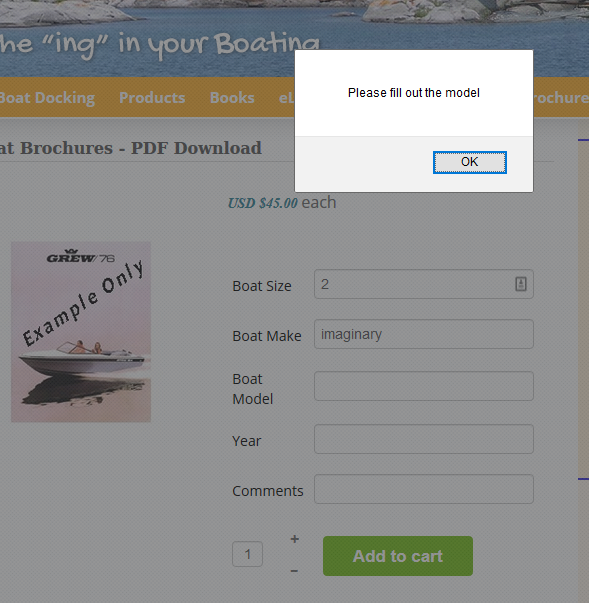Screen dimensions: 589x603
Task: Focus the Year input field
Action: tap(424, 439)
